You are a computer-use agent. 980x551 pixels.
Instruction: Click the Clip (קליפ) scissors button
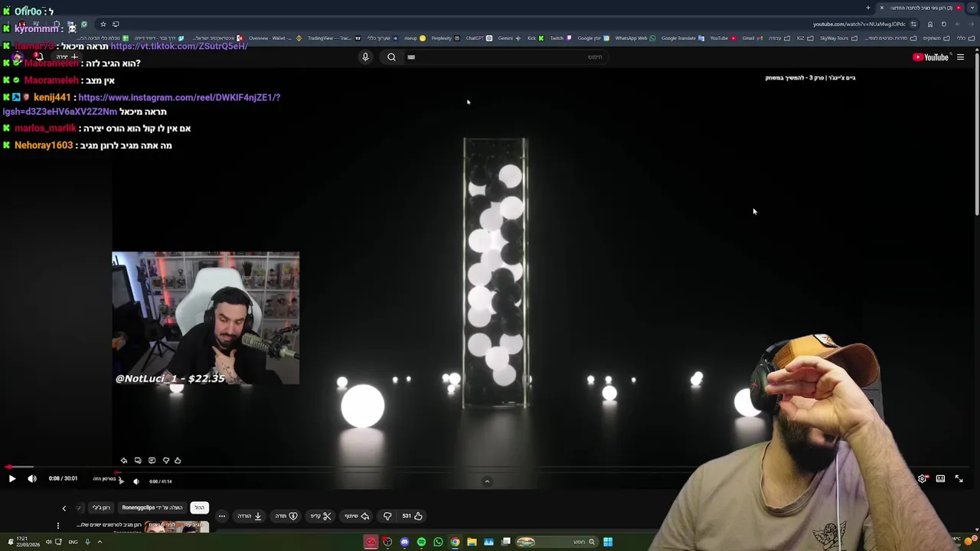click(321, 516)
